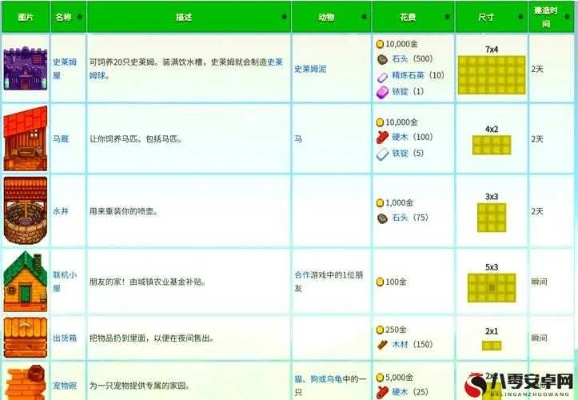The height and width of the screenshot is (400, 578).
Task: Sort table by 动物 column arrow
Action: [364, 17]
